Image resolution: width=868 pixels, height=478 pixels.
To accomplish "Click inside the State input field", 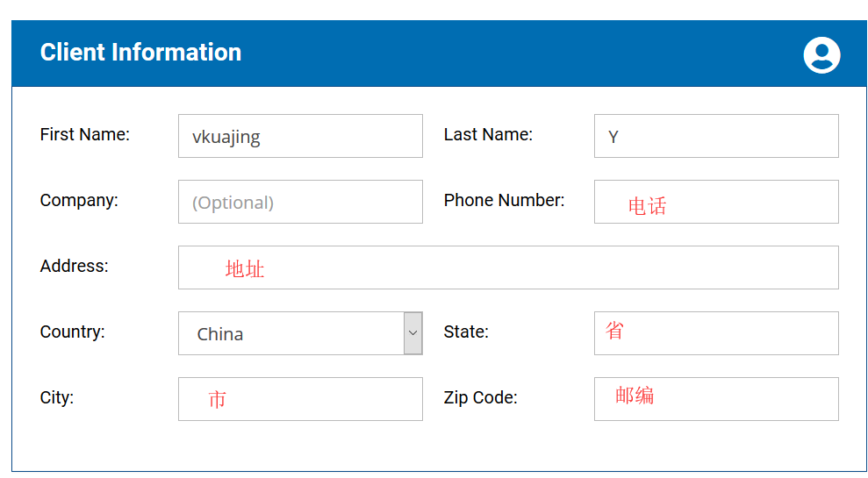I will (x=716, y=333).
